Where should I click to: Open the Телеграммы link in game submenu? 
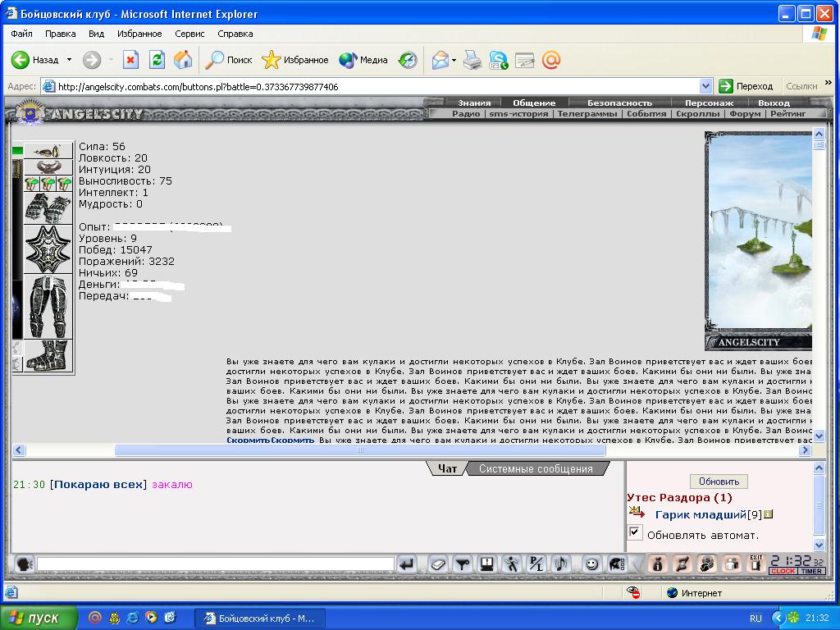point(587,113)
